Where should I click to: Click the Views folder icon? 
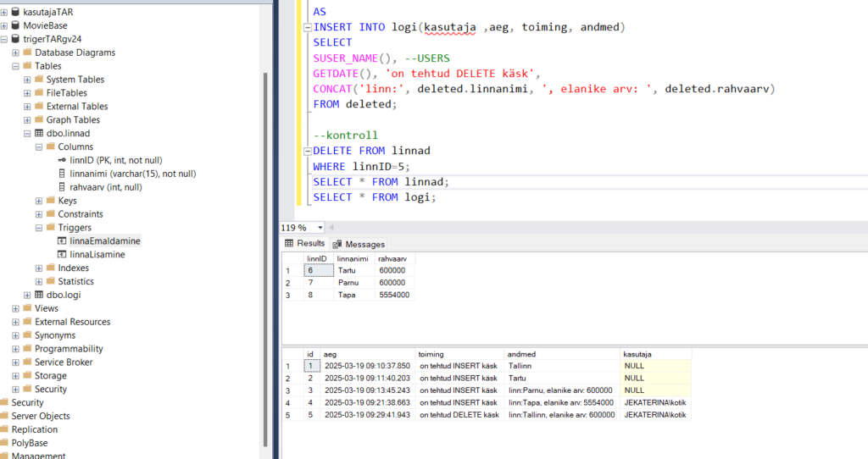[27, 307]
